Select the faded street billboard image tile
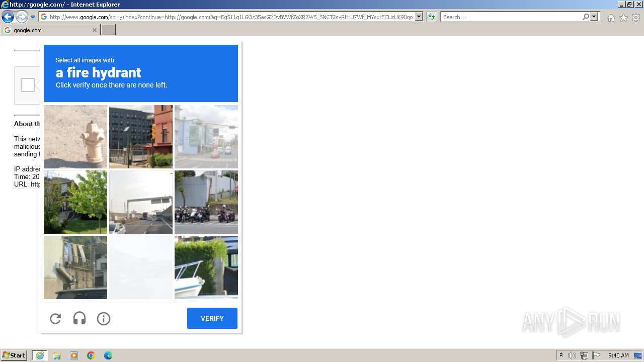The height and width of the screenshot is (362, 644). (206, 137)
